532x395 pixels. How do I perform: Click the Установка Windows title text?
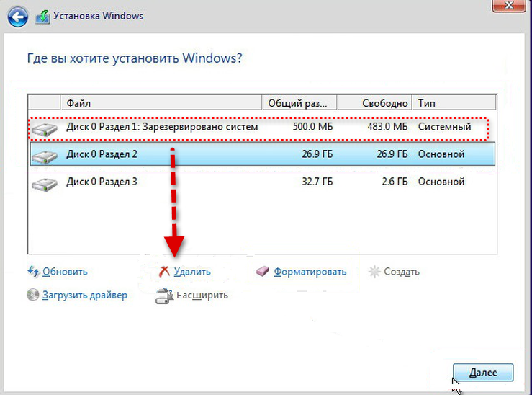99,16
